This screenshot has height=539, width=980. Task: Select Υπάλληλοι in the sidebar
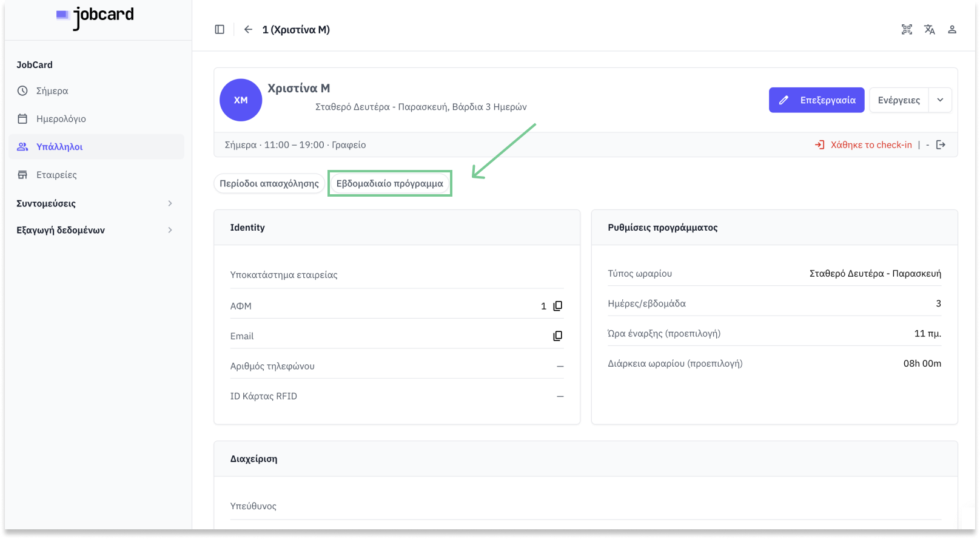(96, 146)
